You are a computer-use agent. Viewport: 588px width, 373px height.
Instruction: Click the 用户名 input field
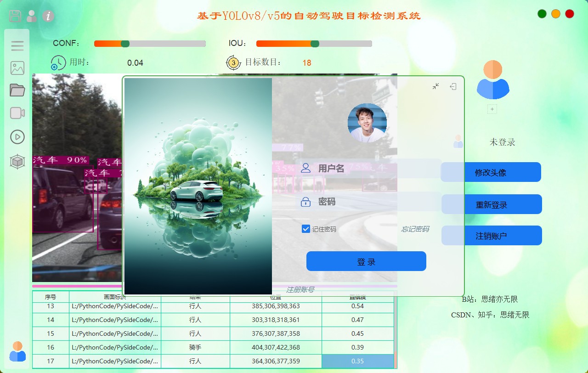tap(369, 168)
